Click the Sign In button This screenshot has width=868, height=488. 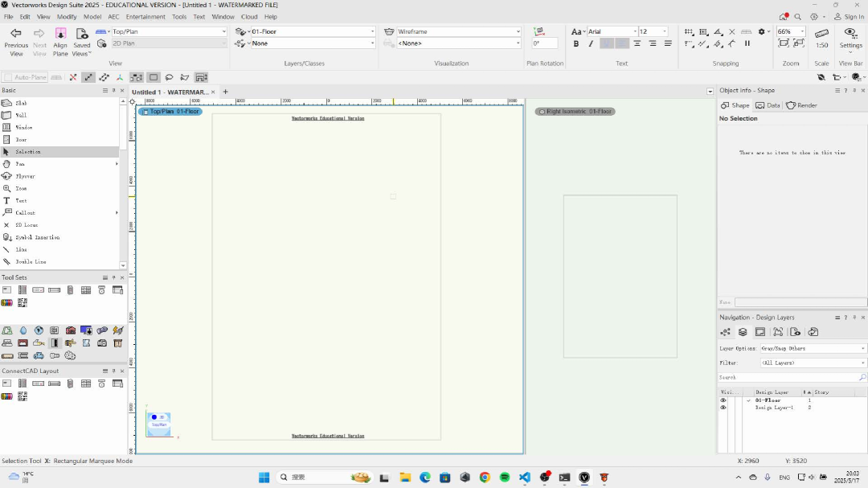[x=849, y=16]
